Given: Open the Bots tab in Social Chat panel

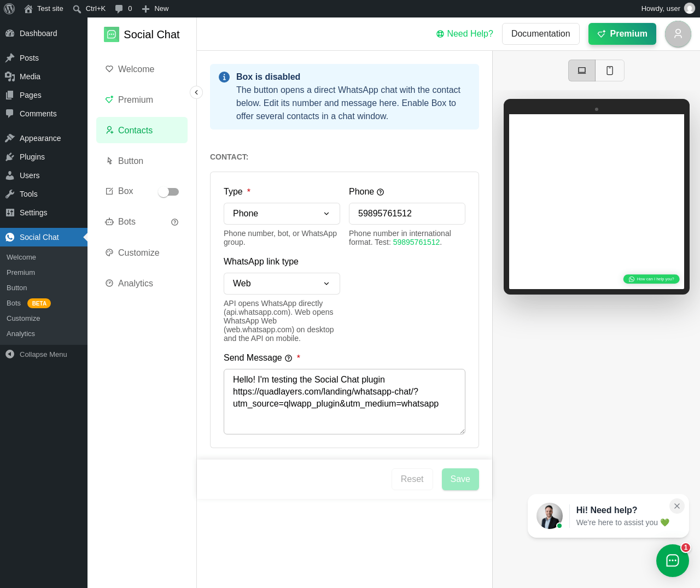Looking at the screenshot, I should click(127, 222).
